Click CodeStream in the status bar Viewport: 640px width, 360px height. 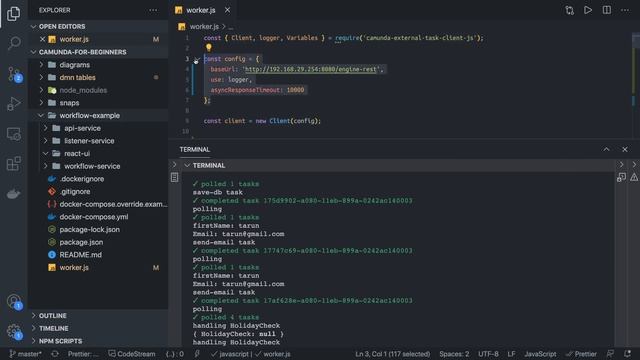click(x=131, y=354)
